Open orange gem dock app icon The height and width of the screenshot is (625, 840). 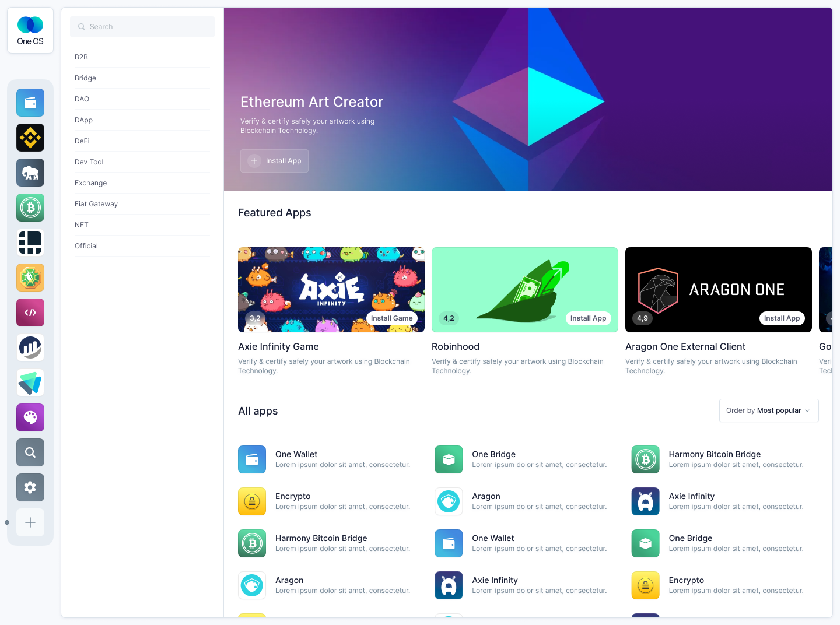(30, 278)
